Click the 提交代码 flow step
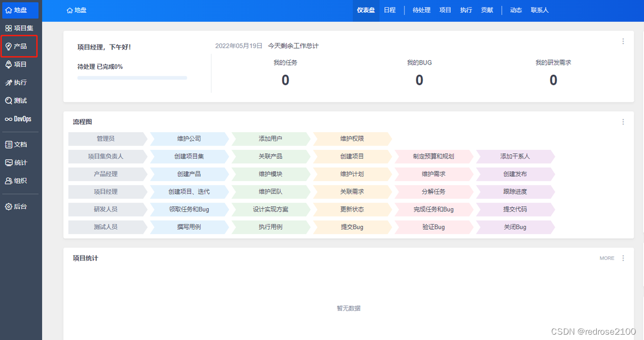644x340 pixels. point(515,209)
